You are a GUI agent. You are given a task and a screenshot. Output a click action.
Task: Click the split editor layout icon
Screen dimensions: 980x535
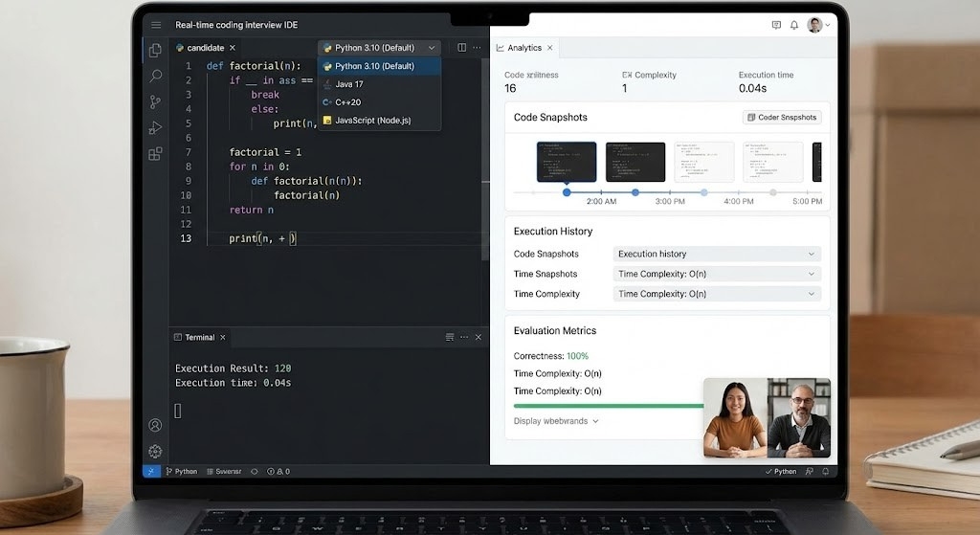[x=461, y=48]
